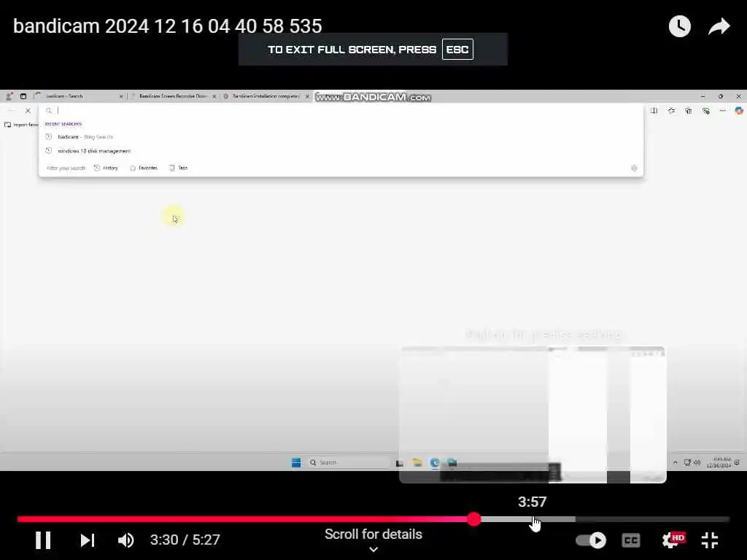This screenshot has height=560, width=747.
Task: Filter suggestions by History
Action: [107, 168]
